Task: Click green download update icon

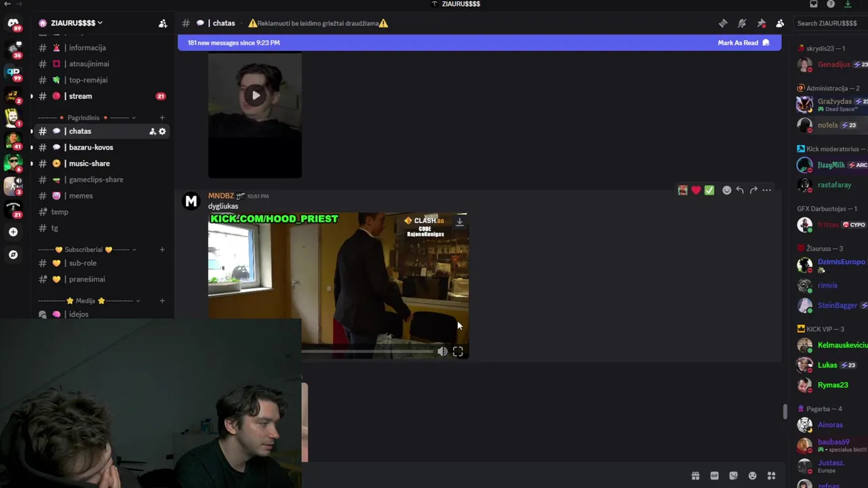Action: (x=848, y=4)
